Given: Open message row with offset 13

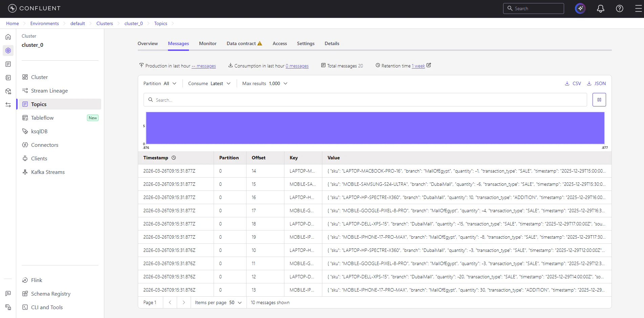Looking at the screenshot, I should pyautogui.click(x=374, y=290).
